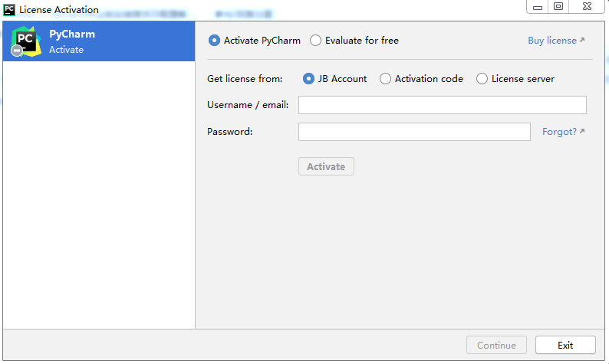The width and height of the screenshot is (609, 364).
Task: Click the License Activation title bar text
Action: click(x=59, y=9)
